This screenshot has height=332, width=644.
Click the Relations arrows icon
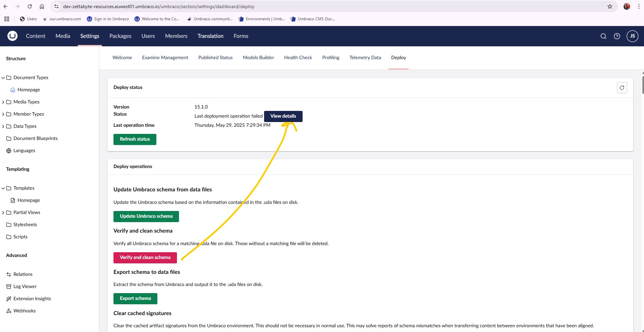coord(9,275)
